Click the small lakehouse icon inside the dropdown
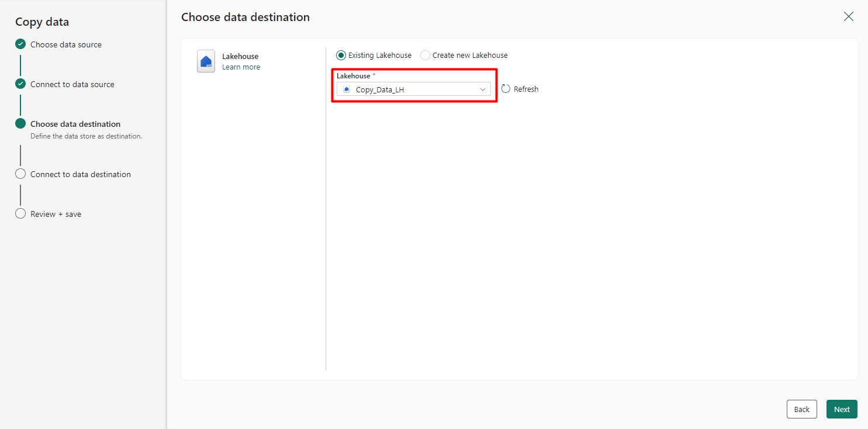The width and height of the screenshot is (868, 429). click(x=347, y=89)
